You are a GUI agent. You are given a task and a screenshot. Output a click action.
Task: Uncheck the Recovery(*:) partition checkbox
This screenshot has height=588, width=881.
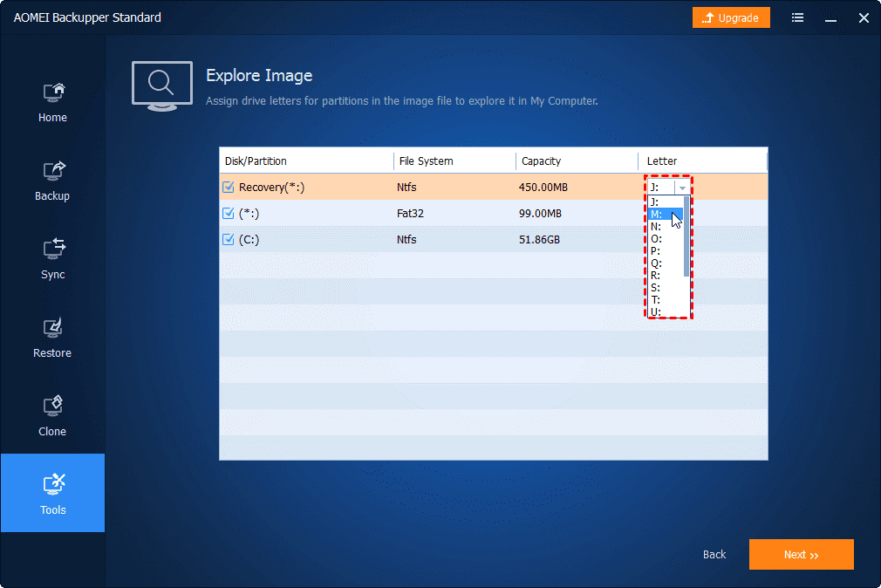[229, 188]
